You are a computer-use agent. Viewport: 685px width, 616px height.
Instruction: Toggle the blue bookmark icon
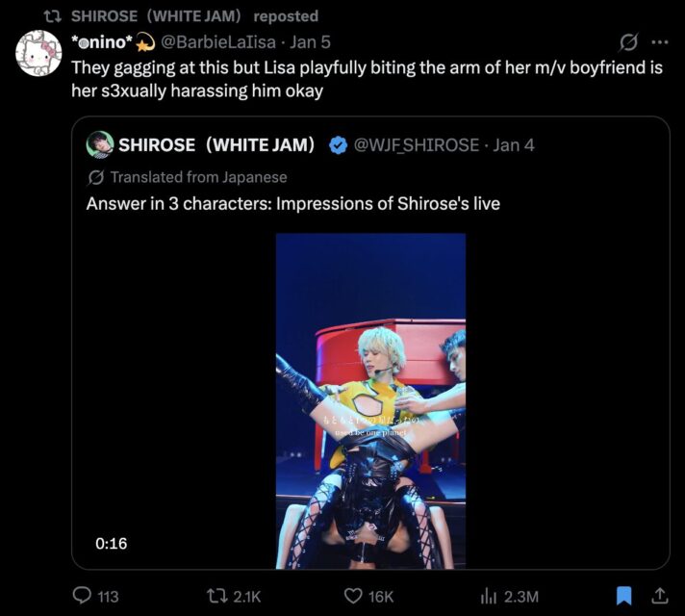(624, 595)
